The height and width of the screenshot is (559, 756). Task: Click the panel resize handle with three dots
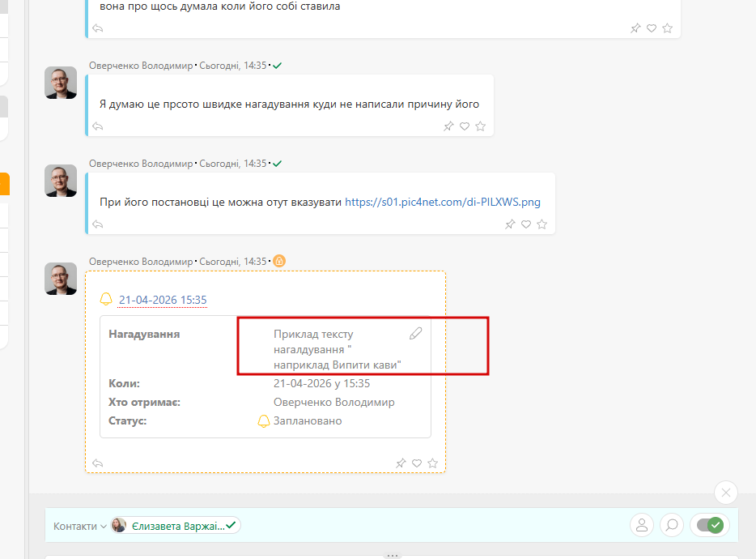392,556
